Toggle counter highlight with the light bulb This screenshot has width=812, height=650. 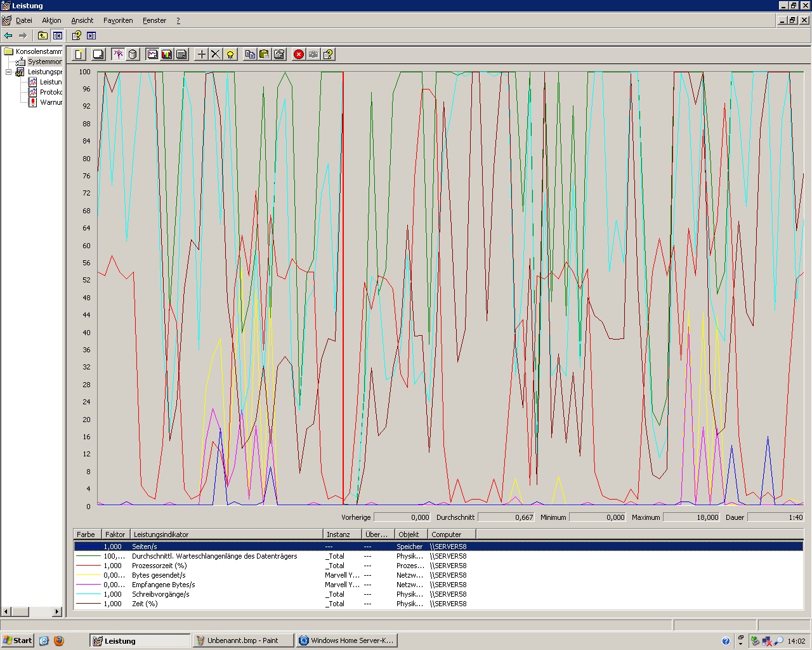pos(230,54)
